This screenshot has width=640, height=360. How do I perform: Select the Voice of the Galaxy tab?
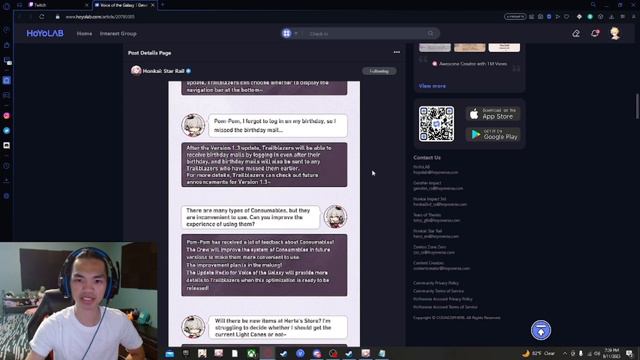(124, 5)
